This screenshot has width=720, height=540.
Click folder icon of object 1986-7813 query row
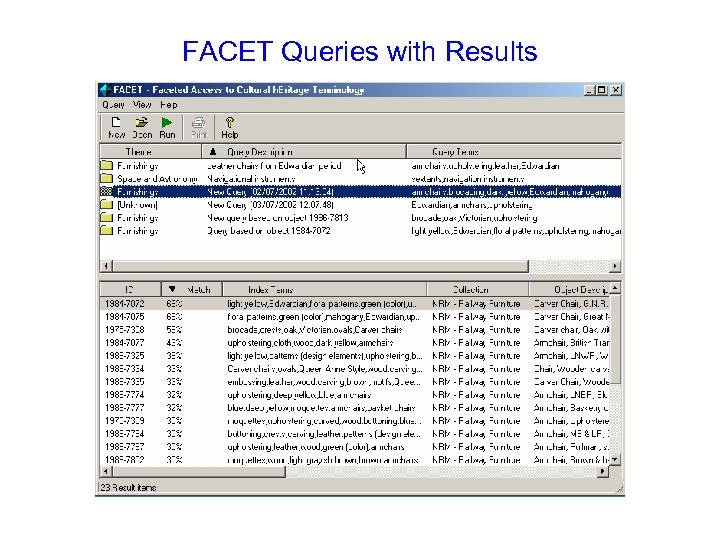click(107, 217)
